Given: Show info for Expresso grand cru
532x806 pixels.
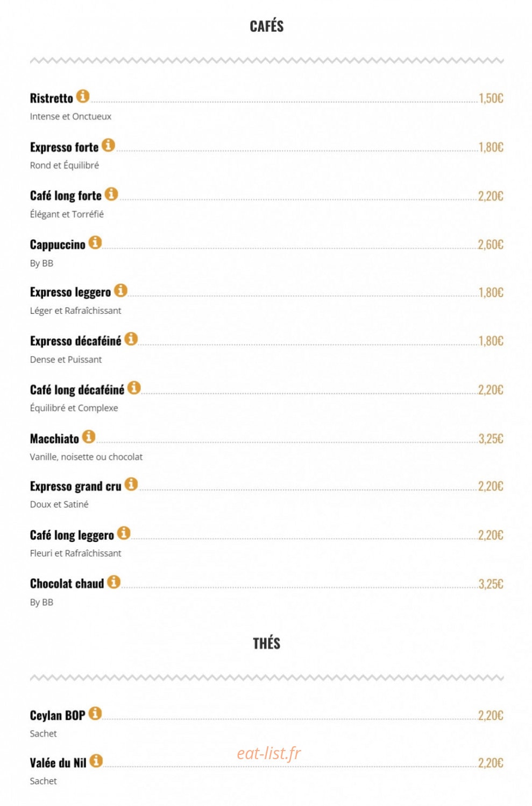Looking at the screenshot, I should (x=131, y=485).
